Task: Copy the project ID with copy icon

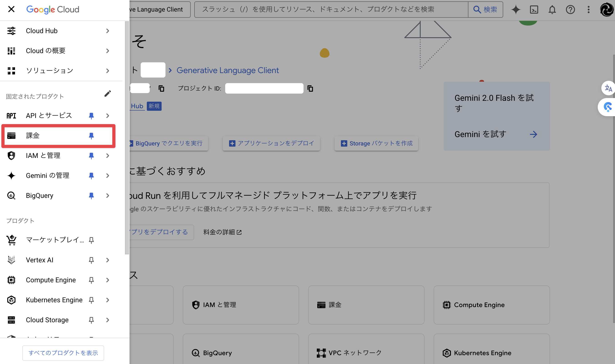Action: (x=310, y=89)
